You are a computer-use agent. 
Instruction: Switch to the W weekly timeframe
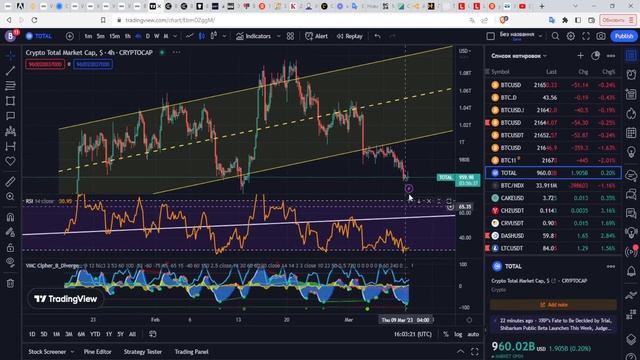156,36
